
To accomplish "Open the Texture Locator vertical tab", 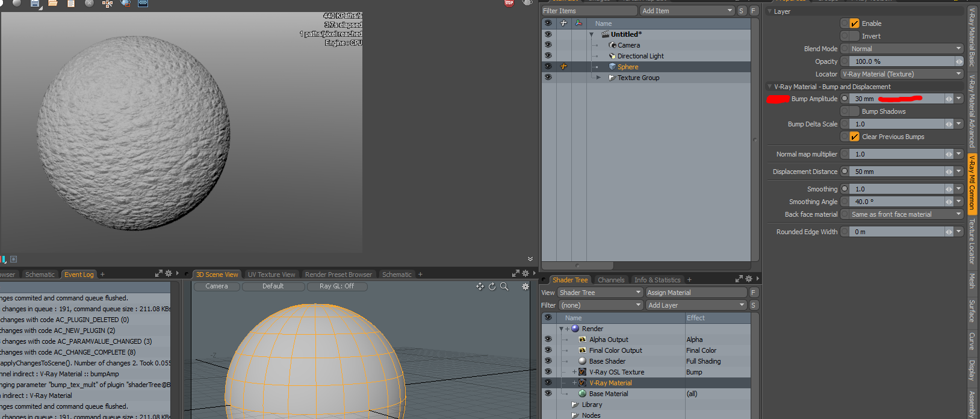I will [972, 242].
